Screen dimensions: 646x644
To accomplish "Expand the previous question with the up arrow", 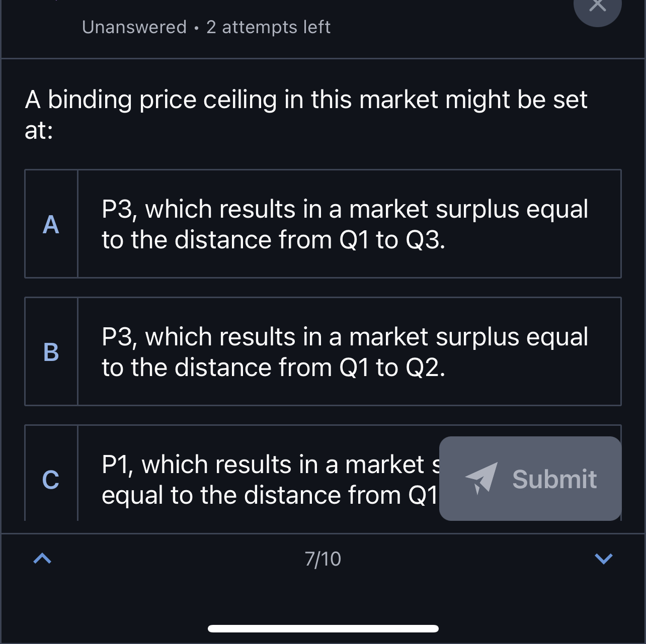I will pyautogui.click(x=42, y=559).
